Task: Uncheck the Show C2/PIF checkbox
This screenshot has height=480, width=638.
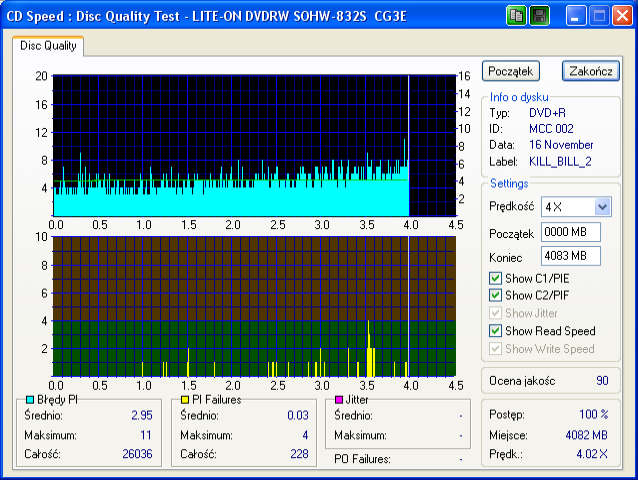Action: click(x=495, y=295)
